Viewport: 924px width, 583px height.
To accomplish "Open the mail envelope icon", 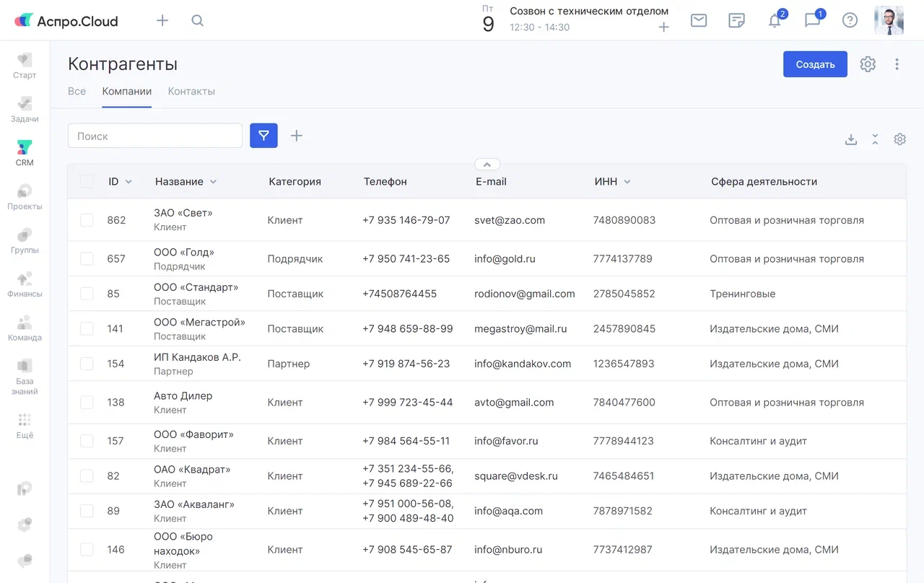I will 698,20.
